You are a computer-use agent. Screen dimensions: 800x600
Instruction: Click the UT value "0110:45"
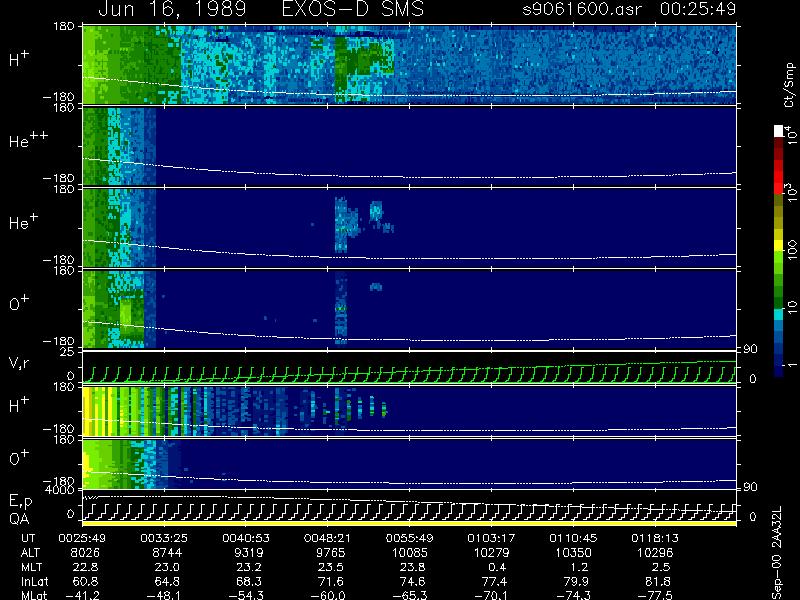(571, 538)
